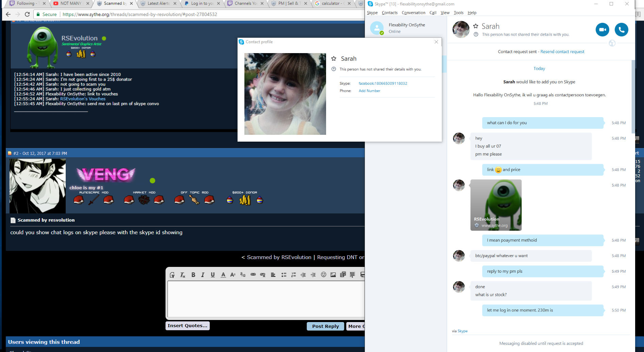Switch to the 'NOT MANY' YouTube tab

71,3
